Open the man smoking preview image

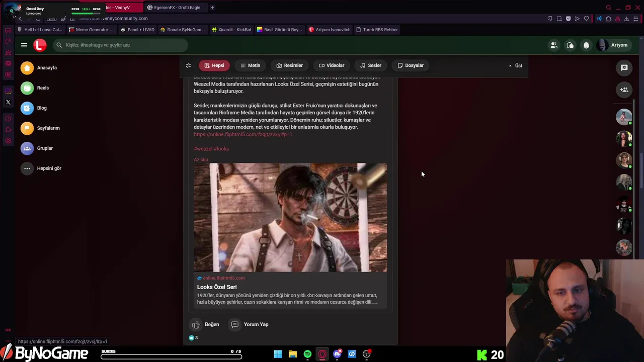click(290, 217)
